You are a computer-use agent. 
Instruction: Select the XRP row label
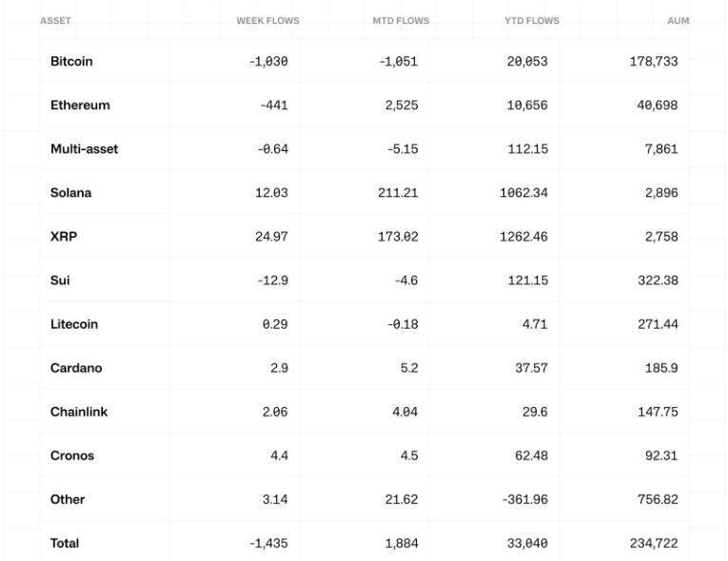64,236
